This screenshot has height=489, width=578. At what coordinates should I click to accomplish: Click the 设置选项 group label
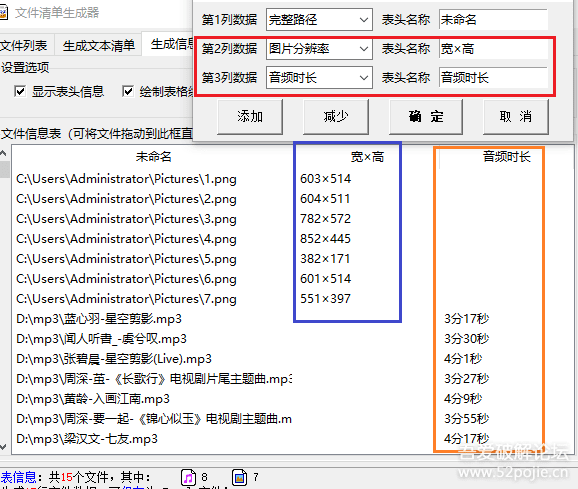click(25, 68)
